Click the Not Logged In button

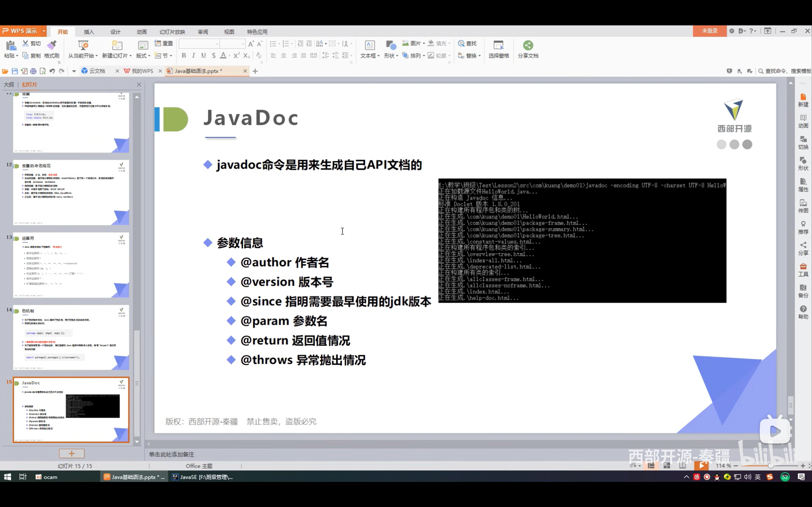pyautogui.click(x=709, y=31)
